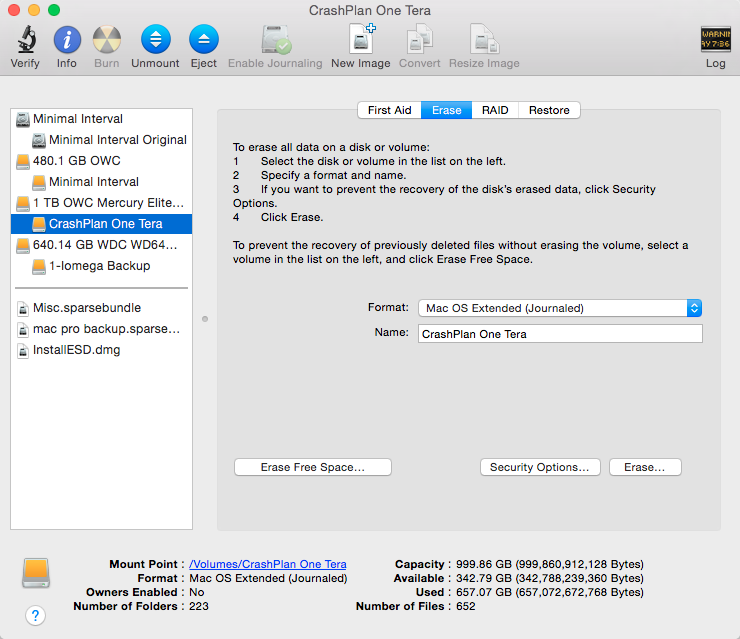Click the sidebar splitter handle dot

[x=205, y=319]
